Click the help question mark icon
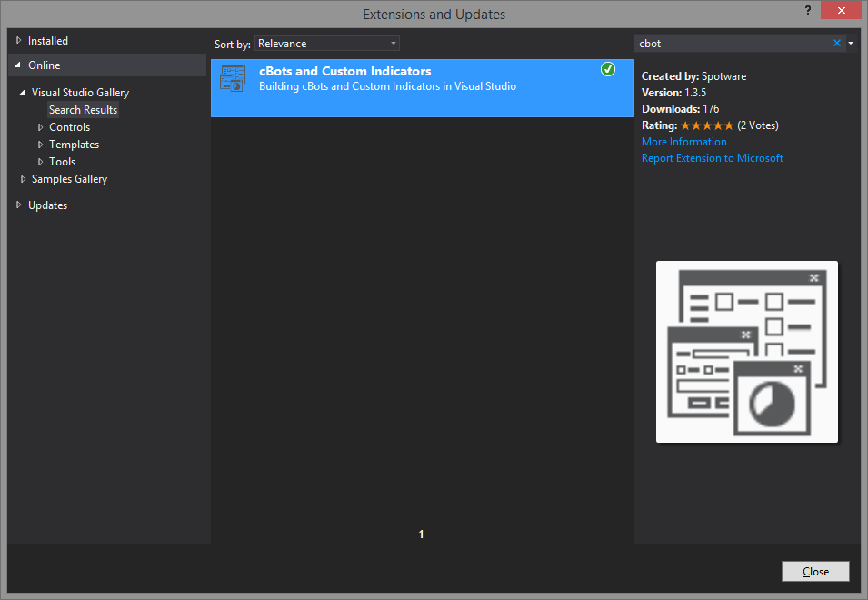The width and height of the screenshot is (868, 600). point(808,11)
